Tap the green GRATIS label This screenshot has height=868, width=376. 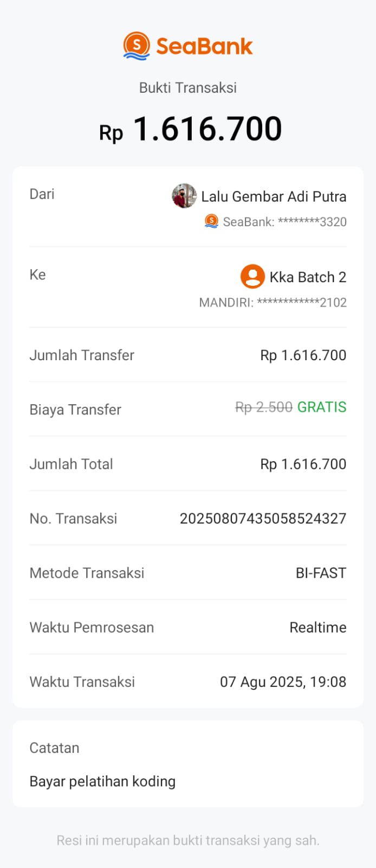(x=322, y=407)
